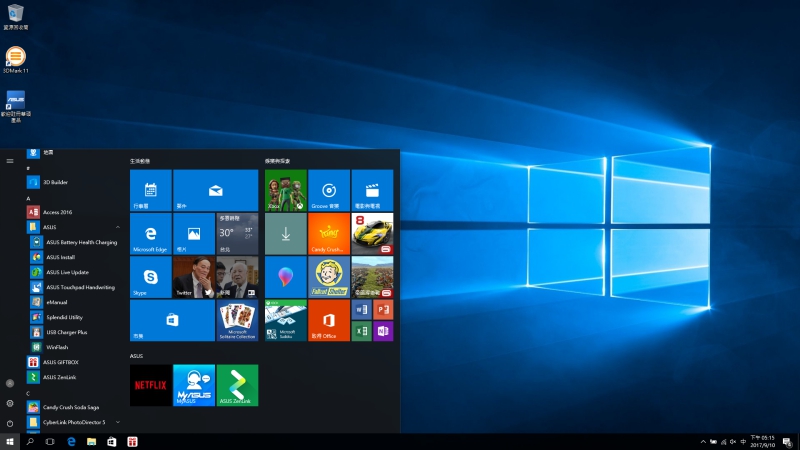800x450 pixels.
Task: Open Store from the taskbar
Action: pos(112,442)
